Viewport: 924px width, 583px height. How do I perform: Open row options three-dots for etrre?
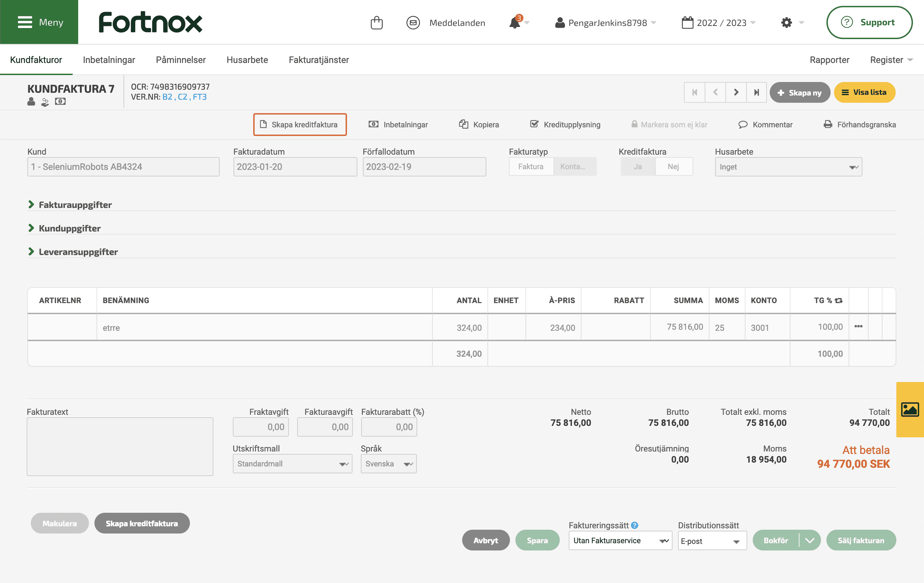click(x=858, y=326)
